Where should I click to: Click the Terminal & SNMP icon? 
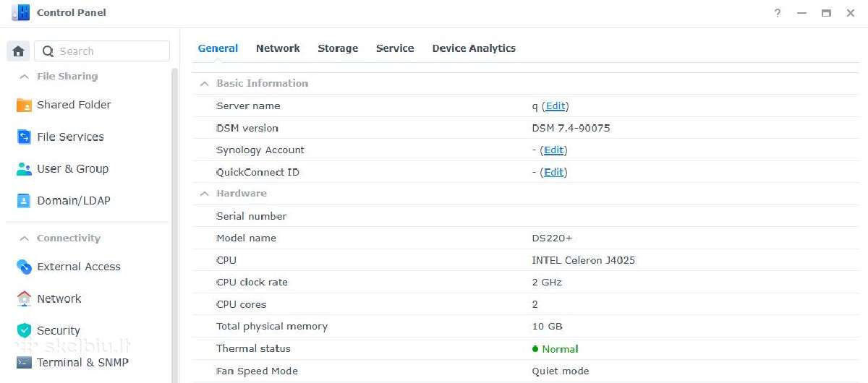pyautogui.click(x=24, y=362)
